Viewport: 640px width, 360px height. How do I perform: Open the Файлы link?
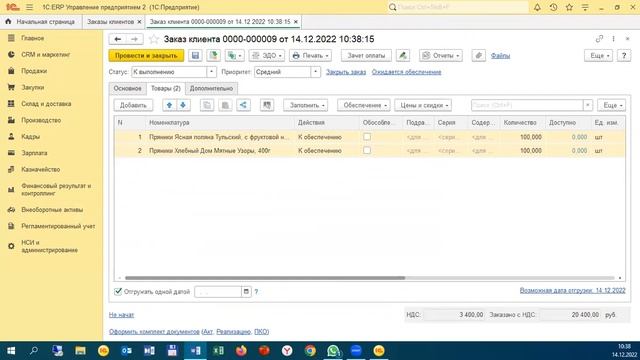point(500,56)
